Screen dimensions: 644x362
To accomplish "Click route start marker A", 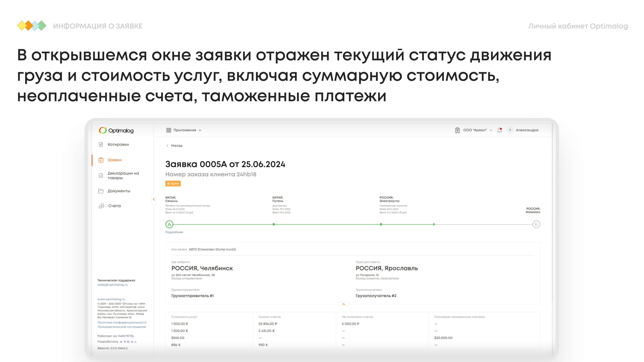I will pyautogui.click(x=169, y=224).
